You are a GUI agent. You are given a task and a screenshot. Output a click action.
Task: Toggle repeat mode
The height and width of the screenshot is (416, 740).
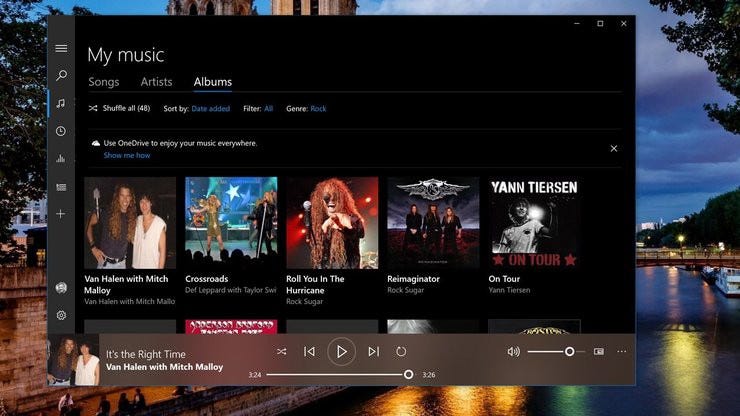[401, 351]
